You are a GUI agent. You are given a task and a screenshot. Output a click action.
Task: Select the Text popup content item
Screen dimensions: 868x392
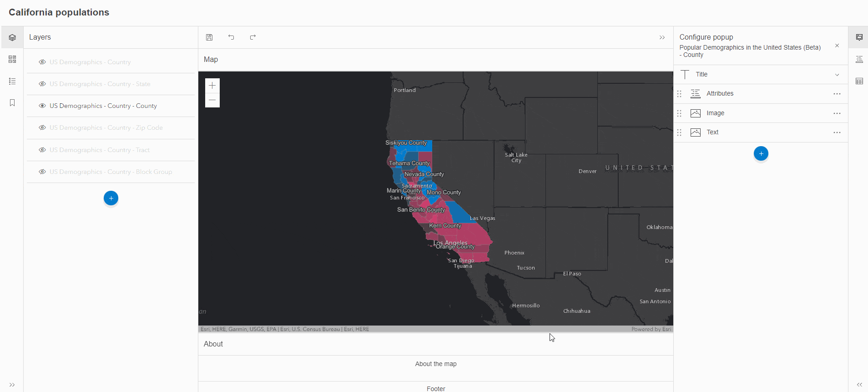pyautogui.click(x=712, y=132)
